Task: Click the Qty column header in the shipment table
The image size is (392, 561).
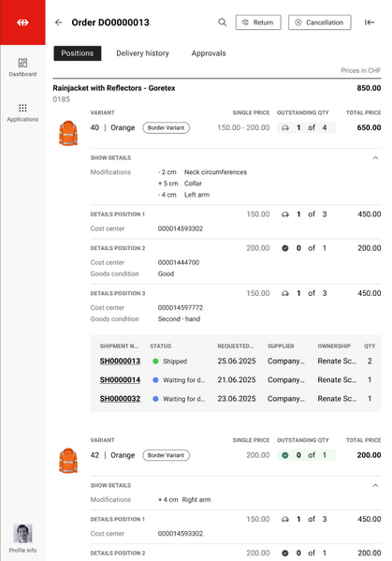Action: pos(370,346)
